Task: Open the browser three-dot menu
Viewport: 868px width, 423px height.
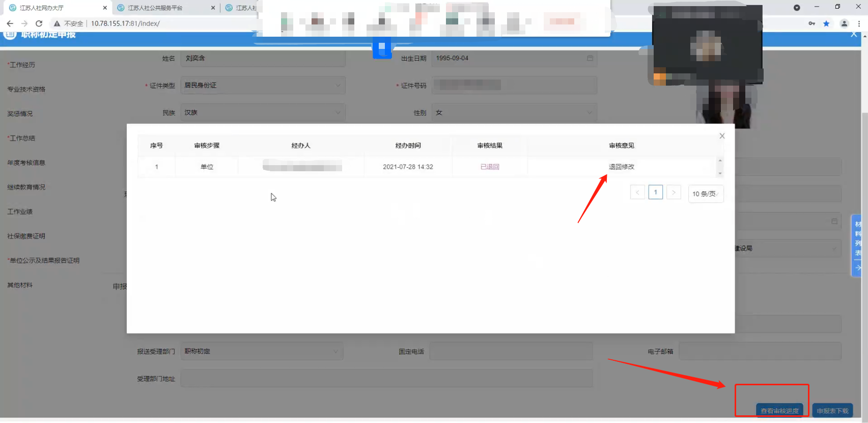Action: click(859, 23)
